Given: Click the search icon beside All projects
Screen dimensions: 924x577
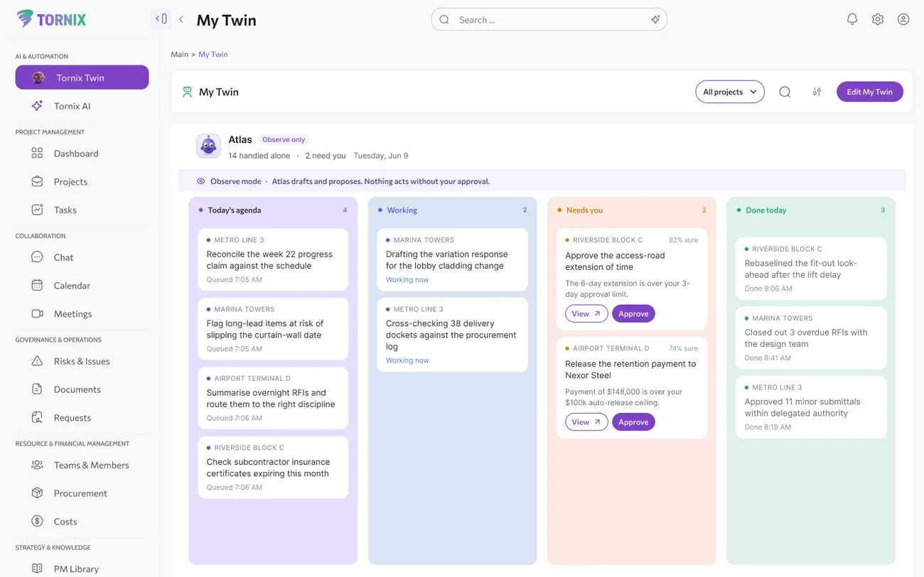Looking at the screenshot, I should click(785, 92).
